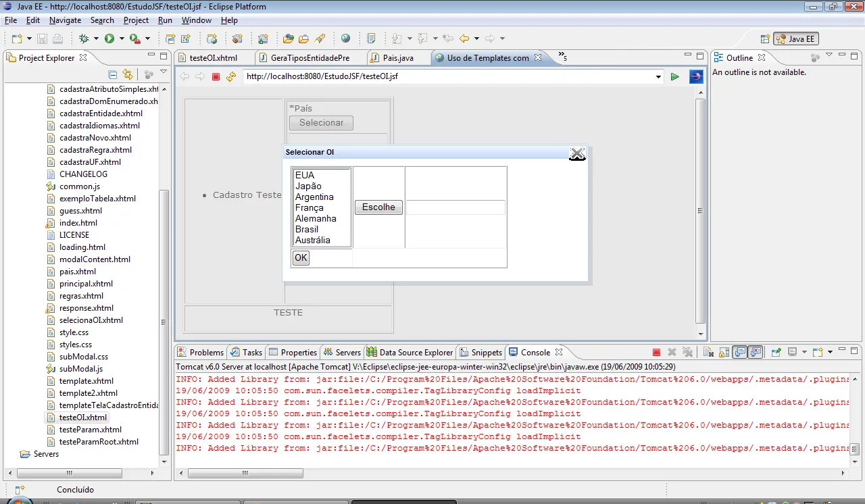This screenshot has width=865, height=504.
Task: Click the Debug bug icon in toolbar
Action: 84,39
